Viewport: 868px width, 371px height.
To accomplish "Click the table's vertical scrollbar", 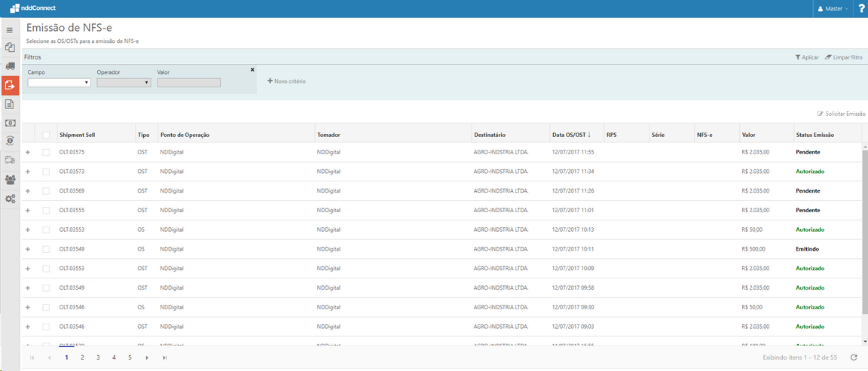I will tap(864, 226).
